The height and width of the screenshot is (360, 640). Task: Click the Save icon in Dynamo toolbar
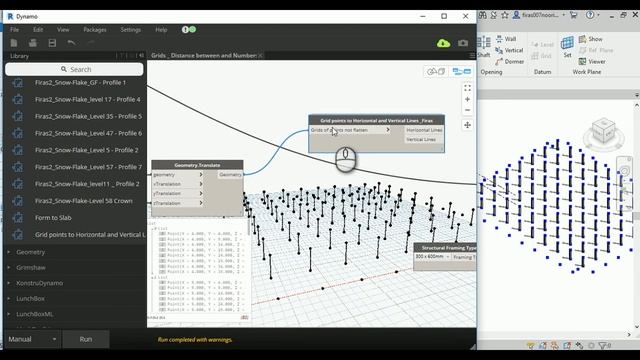52,43
